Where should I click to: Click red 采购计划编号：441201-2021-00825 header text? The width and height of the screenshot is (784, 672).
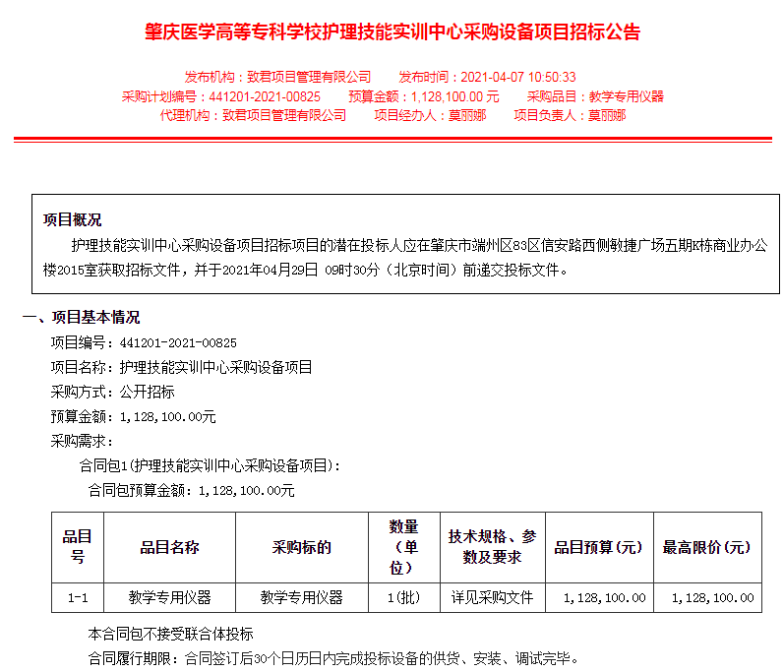tap(221, 96)
